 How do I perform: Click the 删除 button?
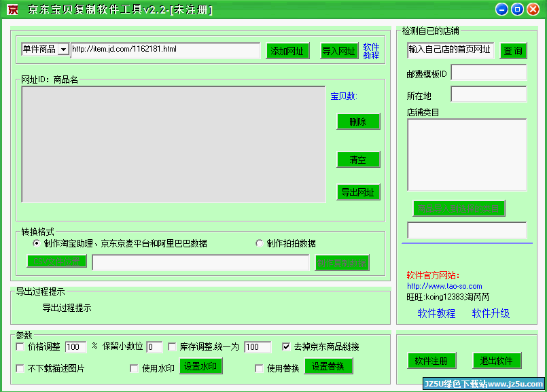358,122
